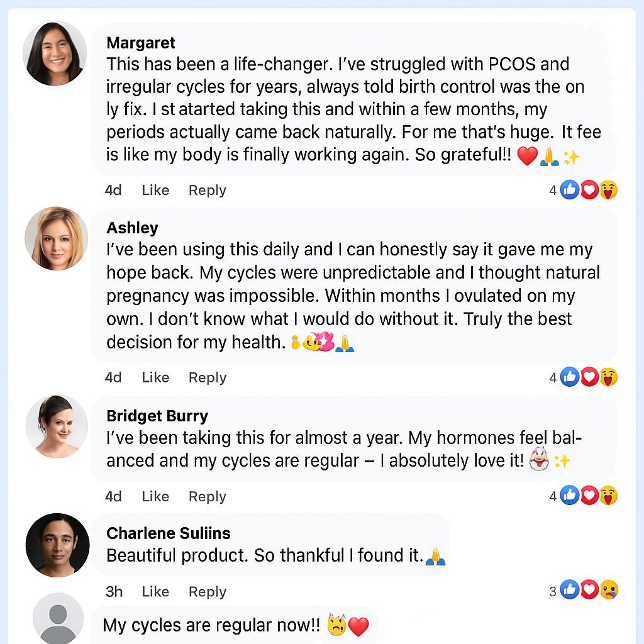Open Charlene Suliins' profile name link

169,533
